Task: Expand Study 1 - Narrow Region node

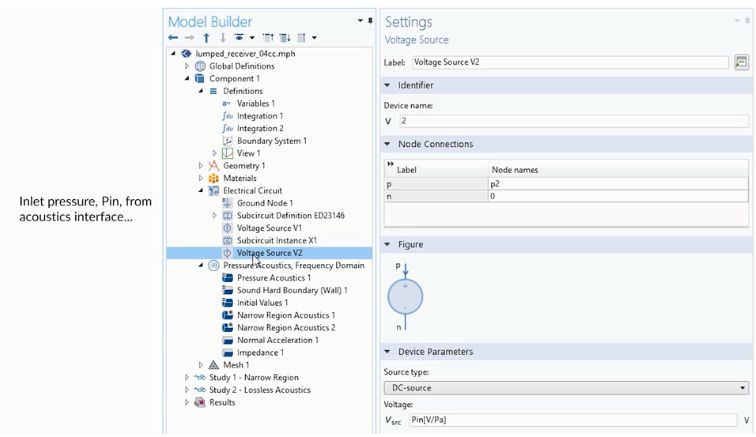Action: pyautogui.click(x=187, y=378)
